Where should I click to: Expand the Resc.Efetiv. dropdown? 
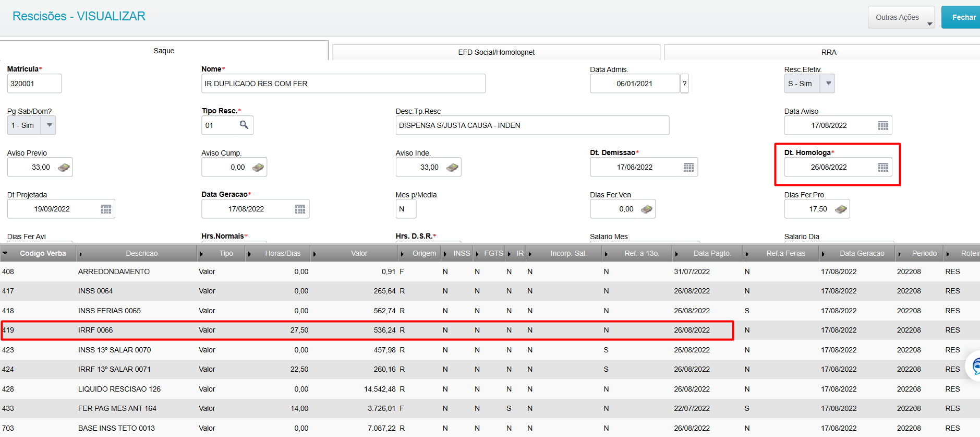[828, 84]
